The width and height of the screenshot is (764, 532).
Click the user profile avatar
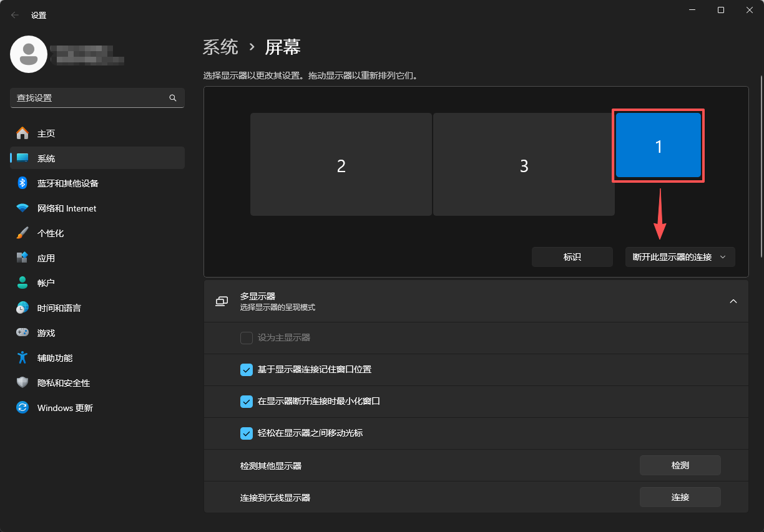(29, 54)
